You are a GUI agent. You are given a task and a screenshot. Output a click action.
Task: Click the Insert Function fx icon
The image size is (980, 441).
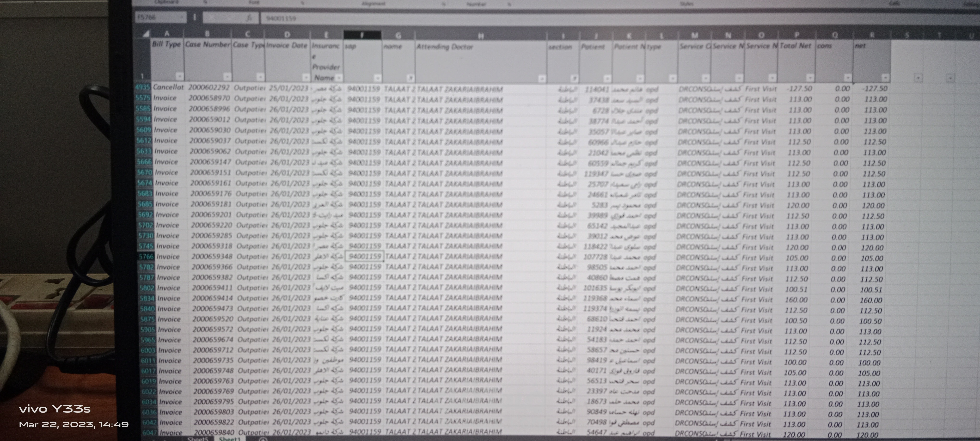tap(249, 18)
